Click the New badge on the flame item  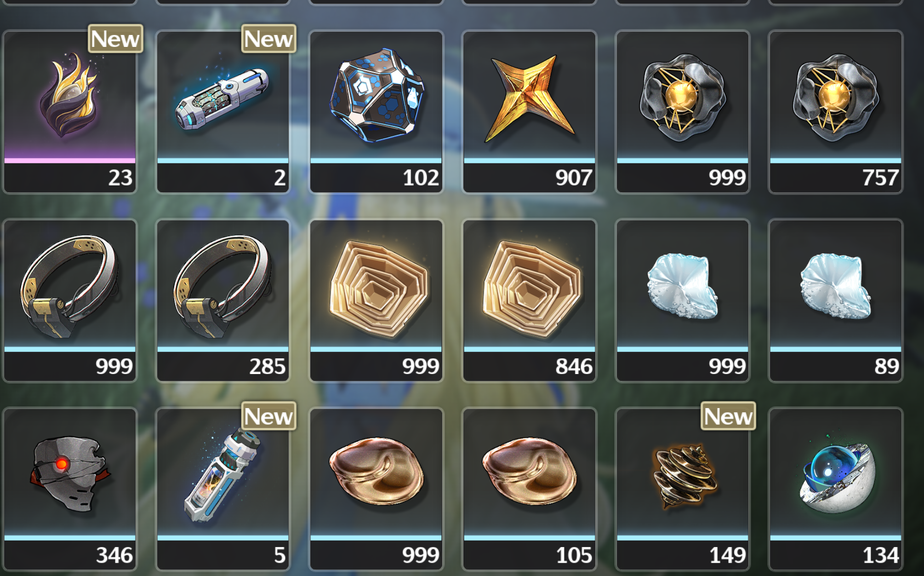pyautogui.click(x=115, y=39)
